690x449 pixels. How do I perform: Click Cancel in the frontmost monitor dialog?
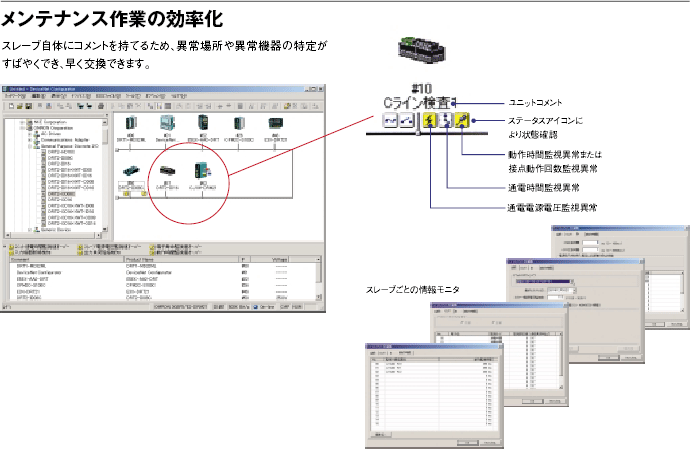(x=489, y=442)
